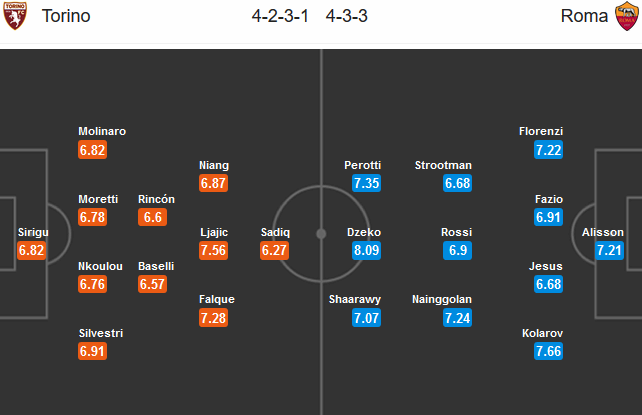Screen dimensions: 642x415
Task: Click Rincón's 6.6 rating badge
Action: pos(152,217)
